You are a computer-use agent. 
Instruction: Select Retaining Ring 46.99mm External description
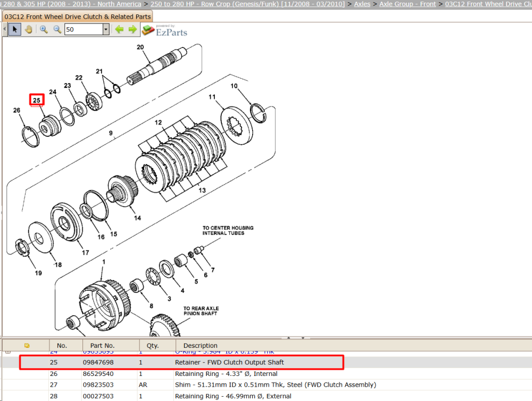233,396
